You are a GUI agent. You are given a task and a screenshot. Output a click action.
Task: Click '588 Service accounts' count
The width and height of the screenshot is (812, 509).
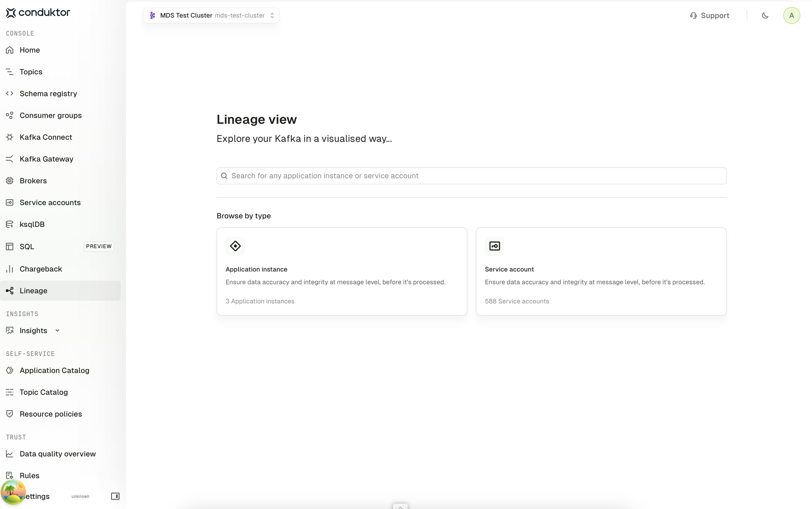(x=517, y=301)
